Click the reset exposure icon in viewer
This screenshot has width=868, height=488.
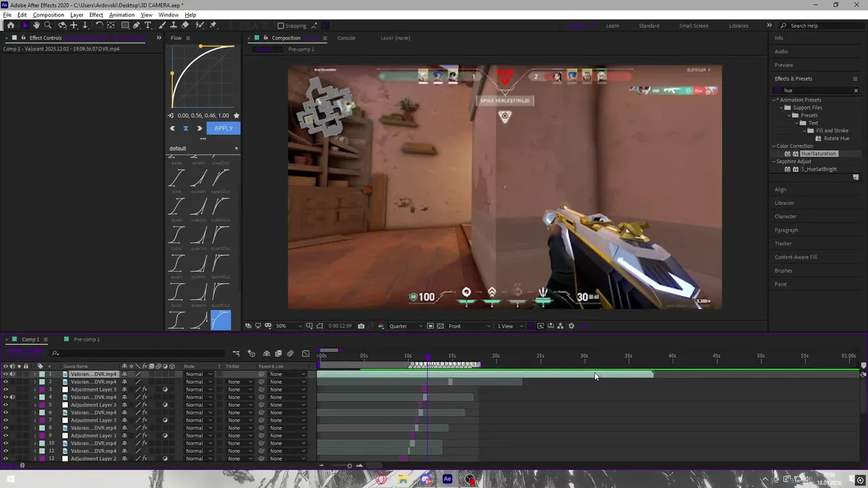coord(571,326)
